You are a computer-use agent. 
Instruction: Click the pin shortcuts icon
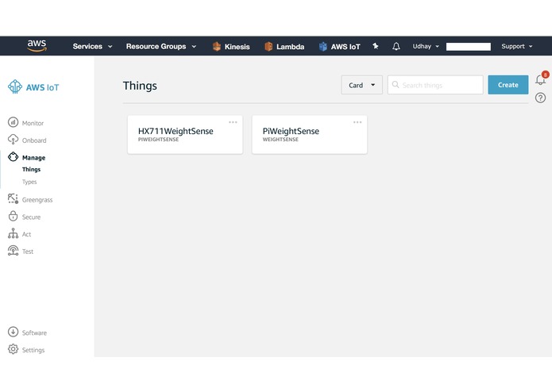[375, 46]
